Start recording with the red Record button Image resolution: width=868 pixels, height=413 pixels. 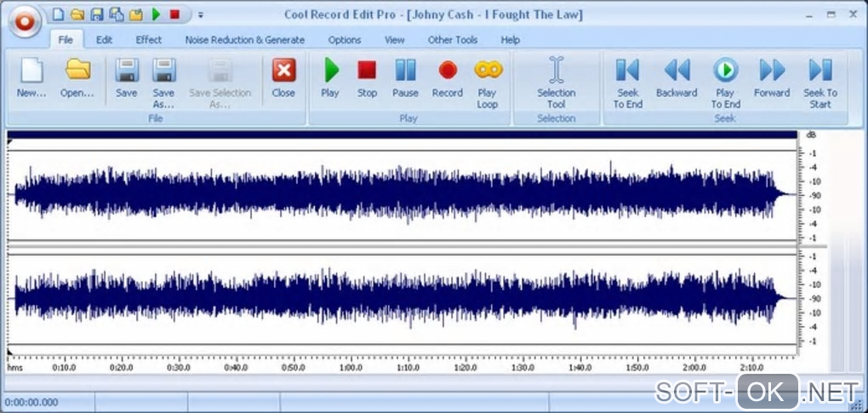(x=448, y=78)
